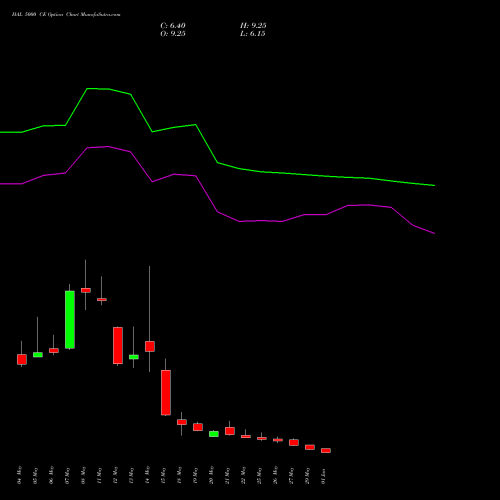Click the large green candle for 07 May
The image size is (500, 500).
pos(70,320)
